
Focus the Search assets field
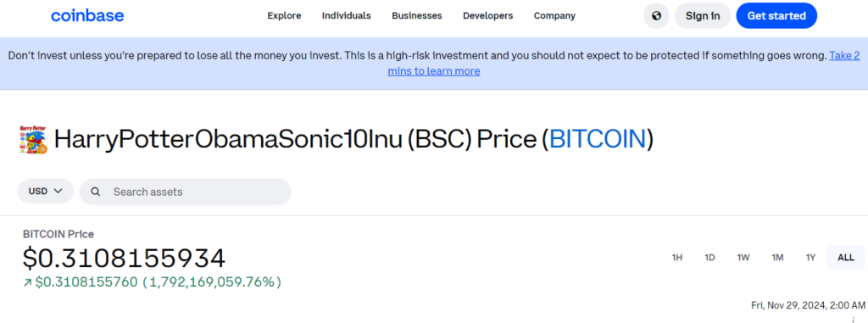[x=186, y=192]
